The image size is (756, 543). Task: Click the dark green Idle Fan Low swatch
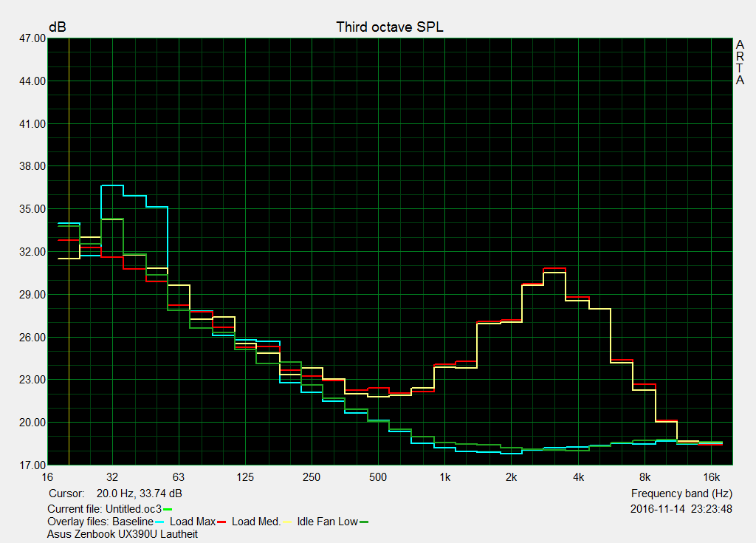pyautogui.click(x=364, y=522)
